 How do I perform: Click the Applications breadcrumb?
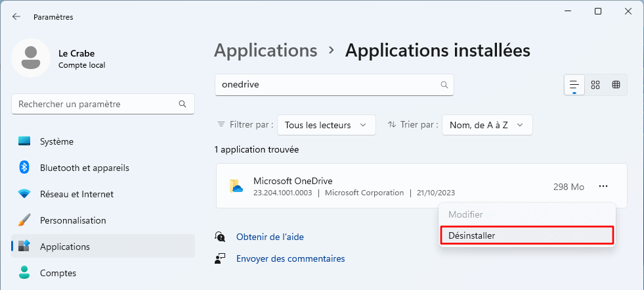[x=266, y=51]
